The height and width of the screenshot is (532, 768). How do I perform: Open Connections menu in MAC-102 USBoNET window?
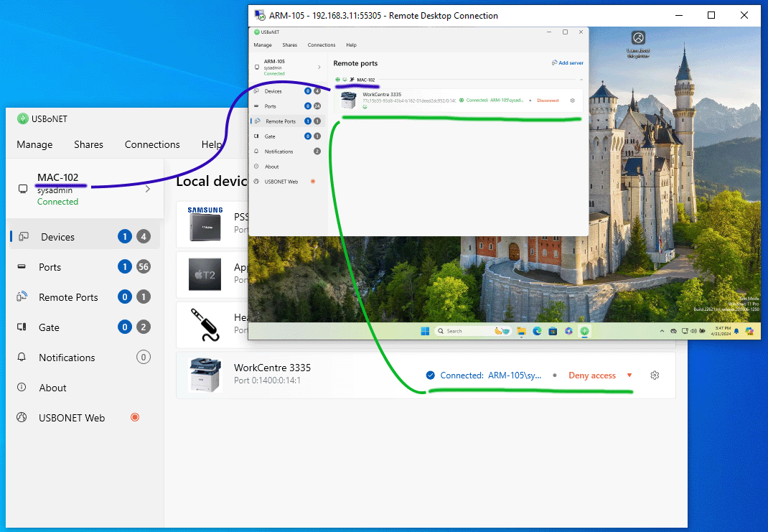(x=152, y=144)
